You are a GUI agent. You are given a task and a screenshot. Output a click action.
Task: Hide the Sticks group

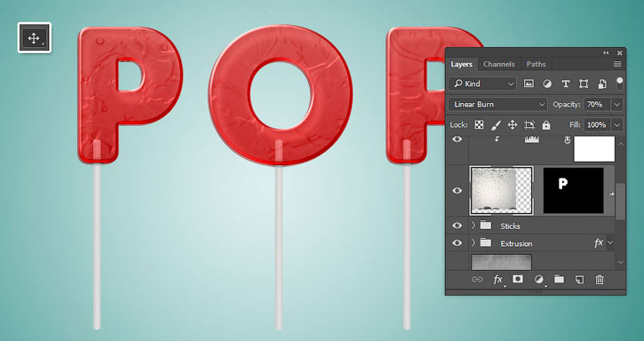pos(457,226)
